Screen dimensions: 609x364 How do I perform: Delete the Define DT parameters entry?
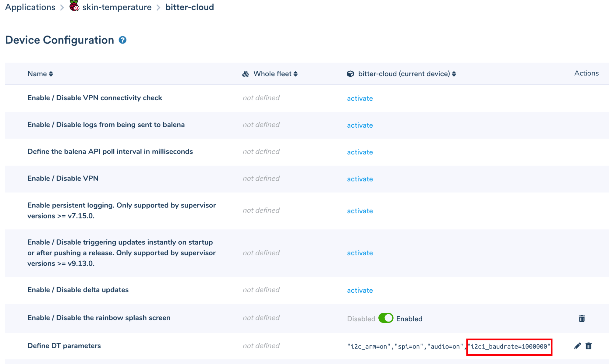(589, 346)
